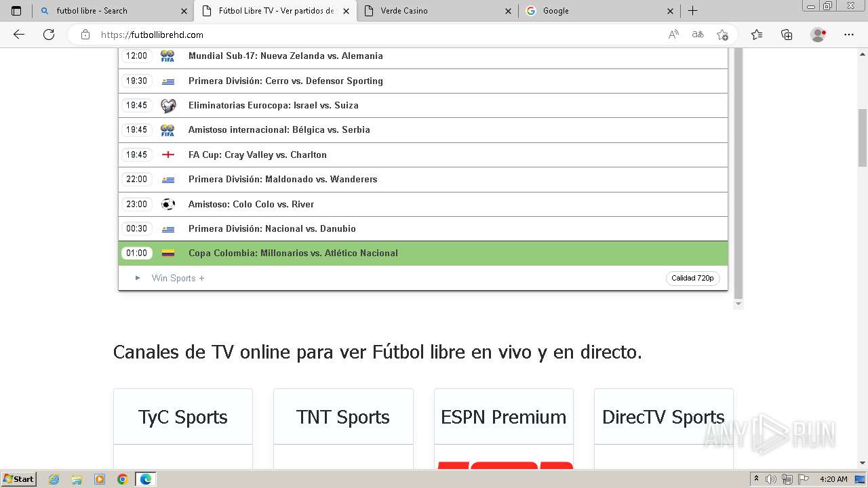Switch to the Verde Casino tab
The width and height of the screenshot is (868, 488).
tap(437, 11)
